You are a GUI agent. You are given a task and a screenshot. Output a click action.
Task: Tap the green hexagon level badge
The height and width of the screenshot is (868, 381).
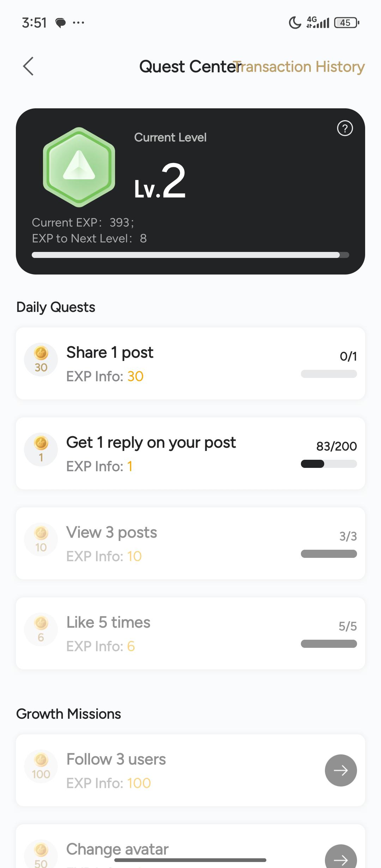click(79, 167)
